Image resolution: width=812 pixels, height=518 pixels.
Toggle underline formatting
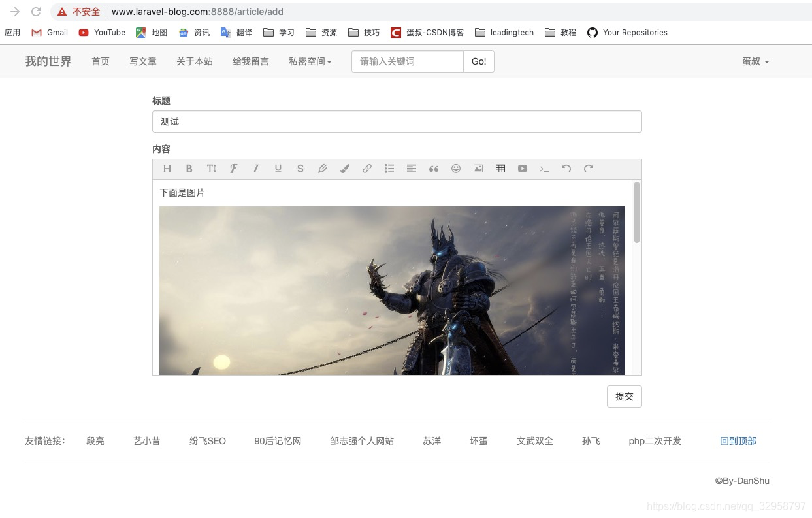pos(278,169)
